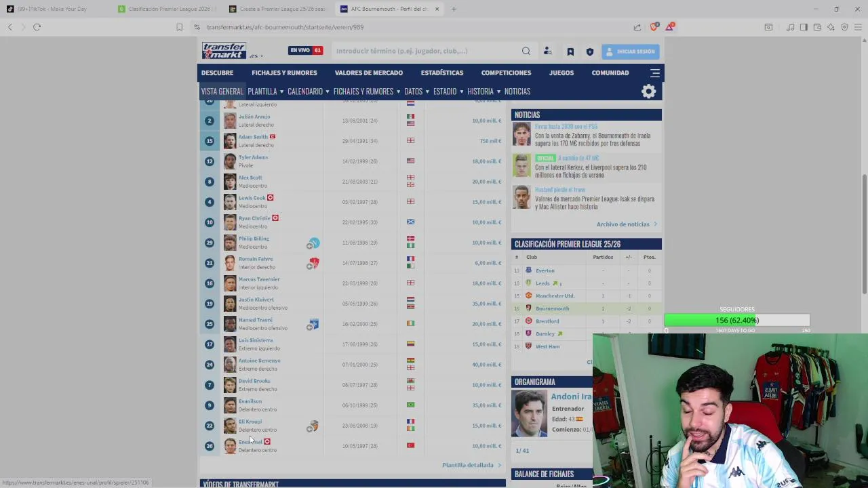The image size is (868, 488).
Task: Open the Noticias tab
Action: click(x=517, y=91)
